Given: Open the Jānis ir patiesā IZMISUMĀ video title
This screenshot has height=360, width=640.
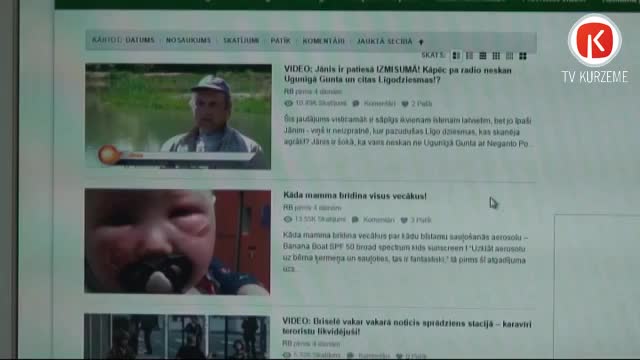Looking at the screenshot, I should pyautogui.click(x=398, y=75).
